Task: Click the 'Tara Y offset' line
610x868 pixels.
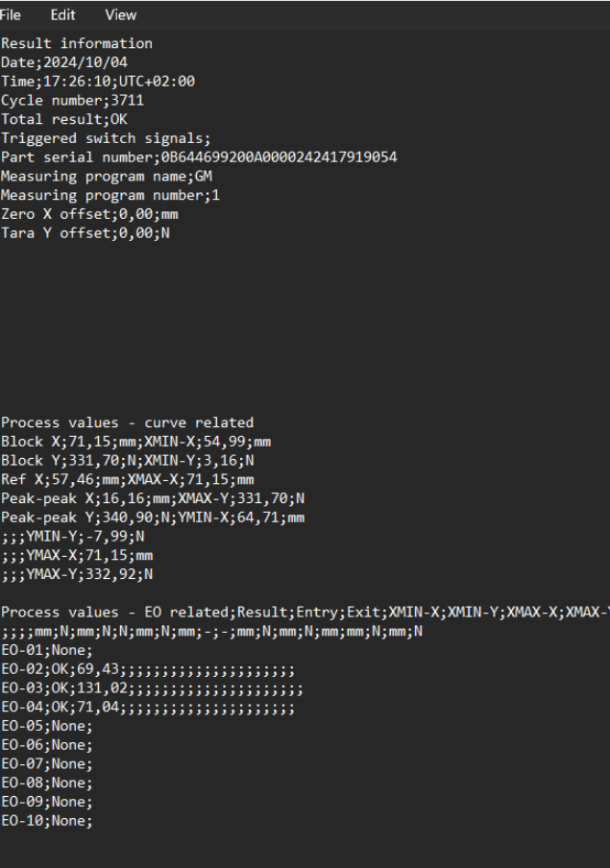Action: coord(85,232)
